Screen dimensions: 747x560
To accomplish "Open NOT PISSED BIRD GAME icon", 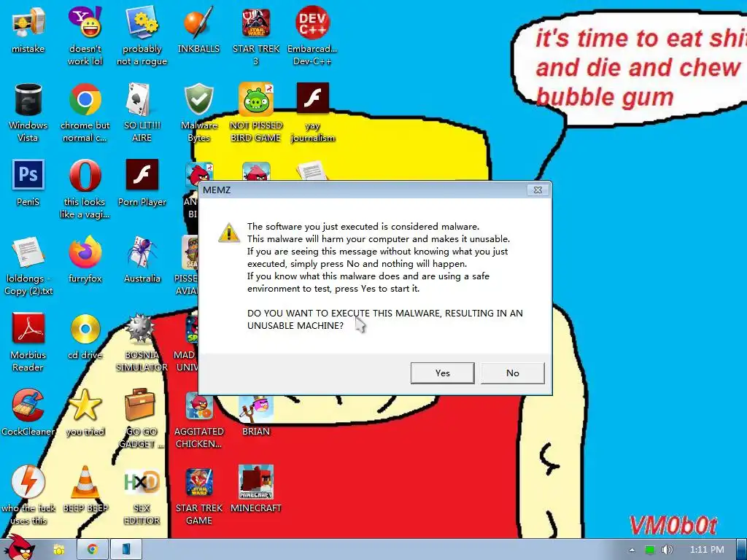I will (x=256, y=112).
